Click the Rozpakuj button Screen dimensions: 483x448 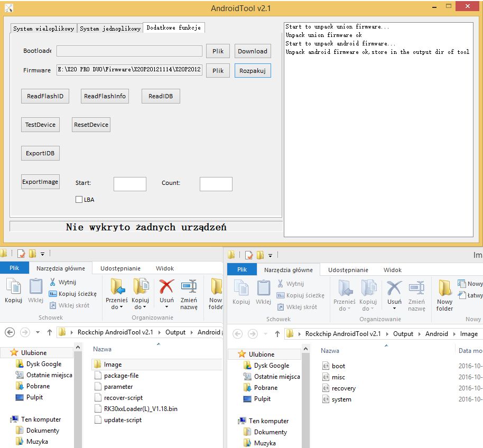click(x=253, y=70)
